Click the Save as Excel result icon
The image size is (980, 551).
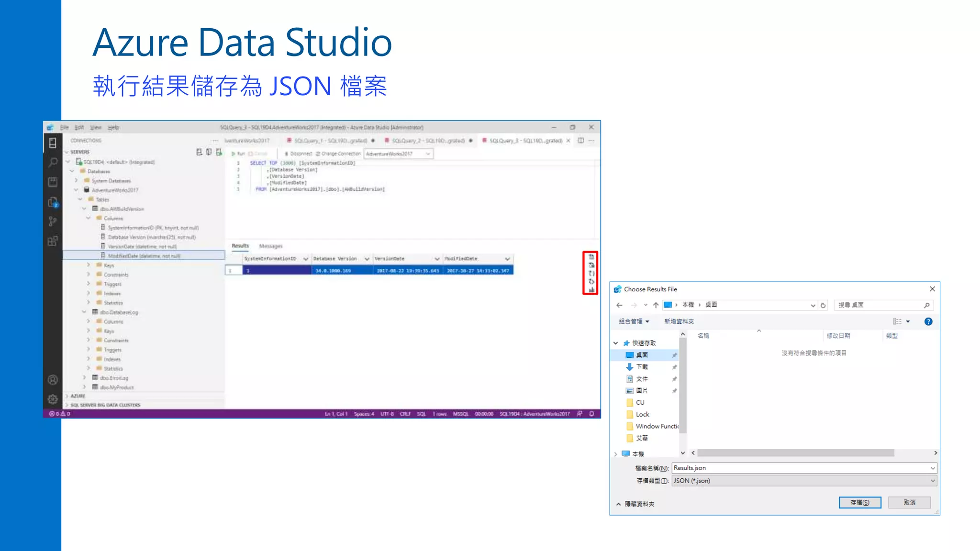click(591, 265)
